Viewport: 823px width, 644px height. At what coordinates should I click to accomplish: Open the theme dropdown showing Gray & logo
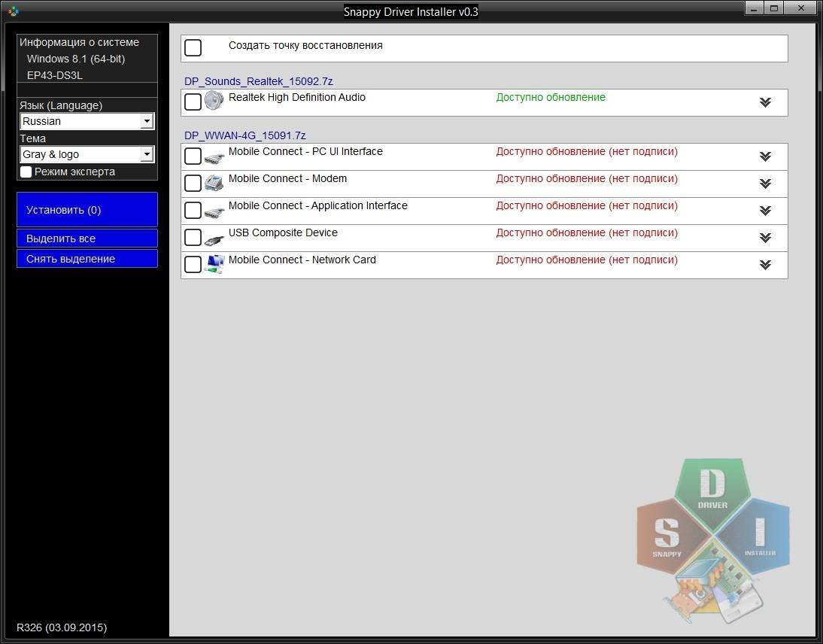pos(87,154)
